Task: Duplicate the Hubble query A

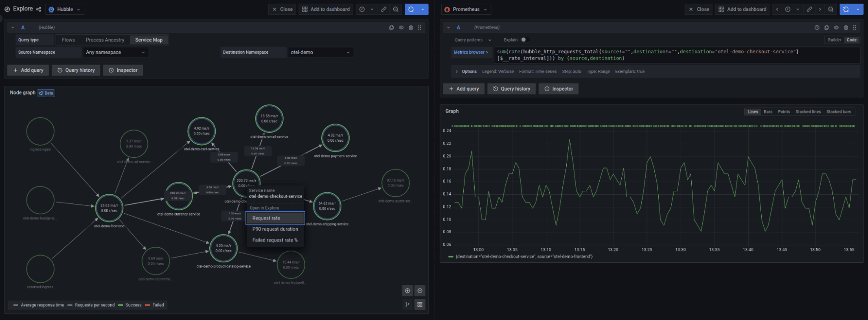Action: (392, 27)
